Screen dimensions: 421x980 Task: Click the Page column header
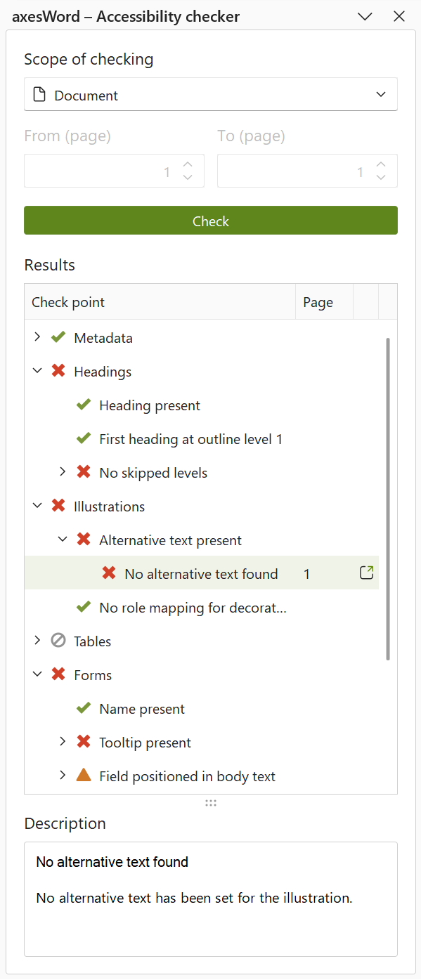point(324,302)
